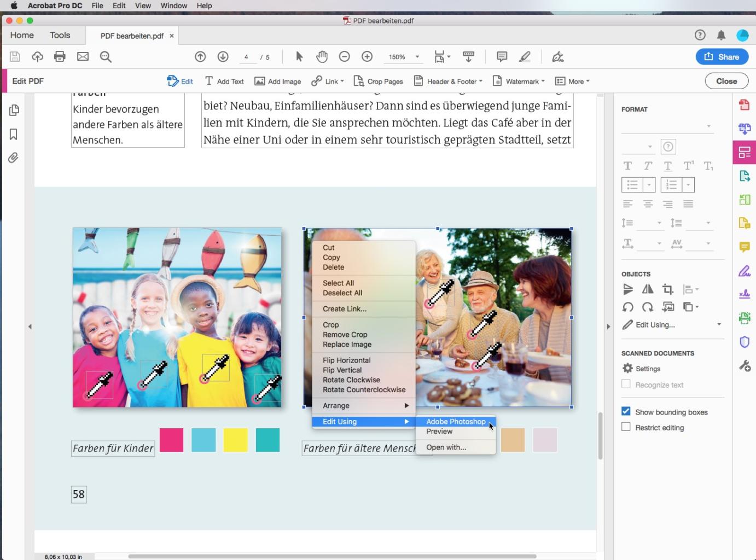Open the Edit Using dropdown arrow
The width and height of the screenshot is (756, 560).
click(x=719, y=324)
